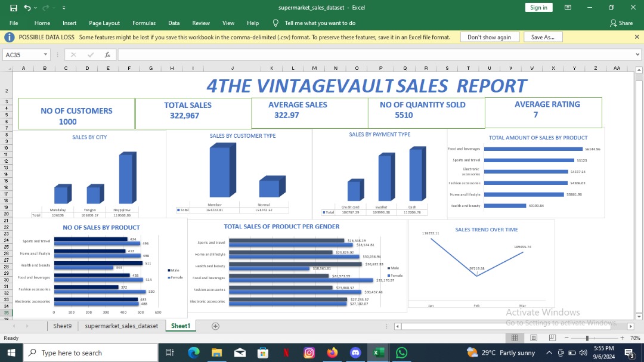644x362 pixels.
Task: Dismiss the data loss warning bar
Action: (x=637, y=37)
